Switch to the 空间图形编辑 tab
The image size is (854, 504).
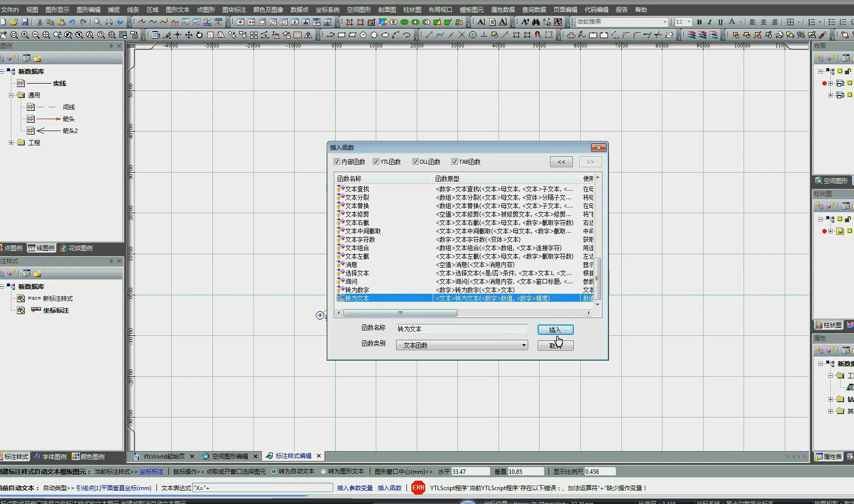coord(230,456)
